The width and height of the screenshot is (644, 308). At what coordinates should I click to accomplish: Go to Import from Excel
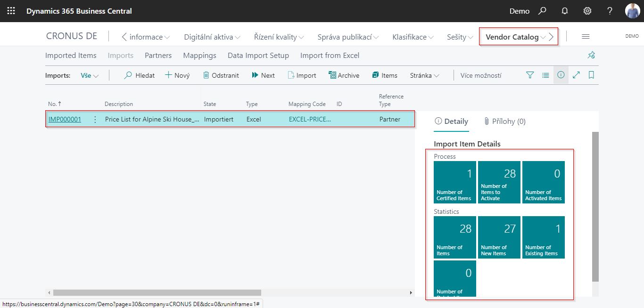(330, 56)
